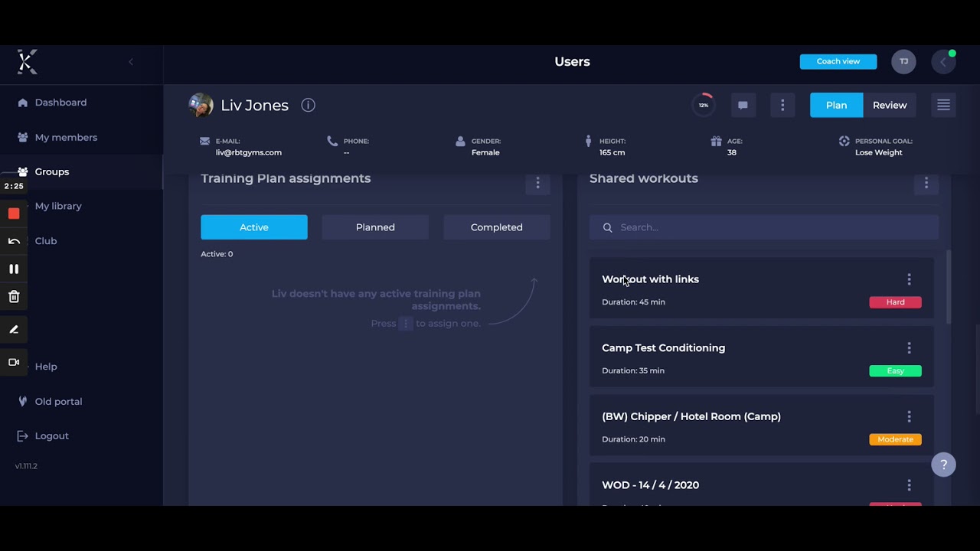This screenshot has width=980, height=551.
Task: Click the Easy tag on Camp Test Conditioning
Action: pos(895,371)
